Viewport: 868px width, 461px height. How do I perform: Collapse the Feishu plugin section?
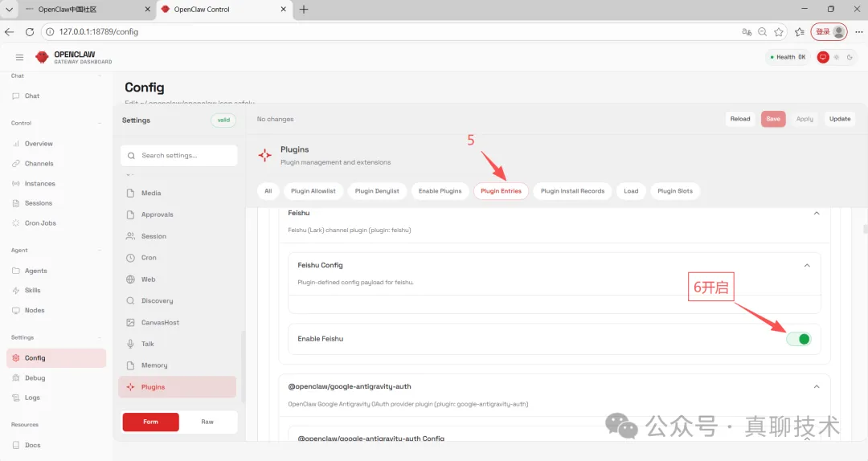pos(817,214)
